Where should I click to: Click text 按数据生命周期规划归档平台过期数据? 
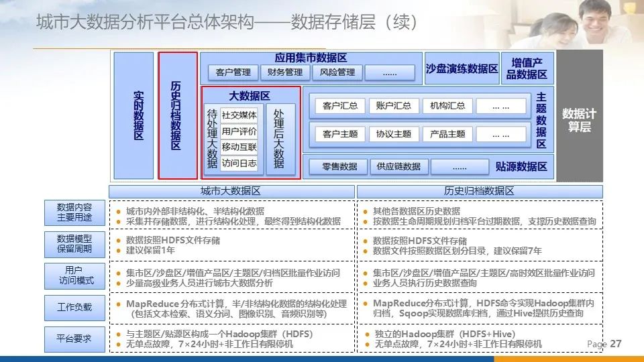446,222
